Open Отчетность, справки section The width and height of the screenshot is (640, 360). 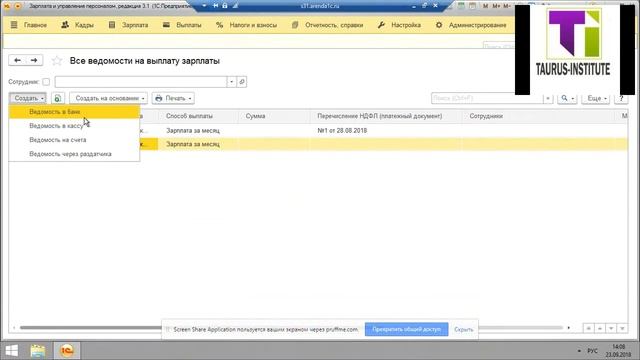click(x=327, y=25)
